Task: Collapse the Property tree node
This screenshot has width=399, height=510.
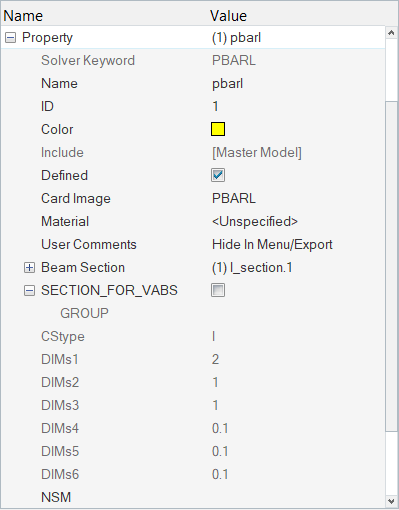Action: pos(10,38)
